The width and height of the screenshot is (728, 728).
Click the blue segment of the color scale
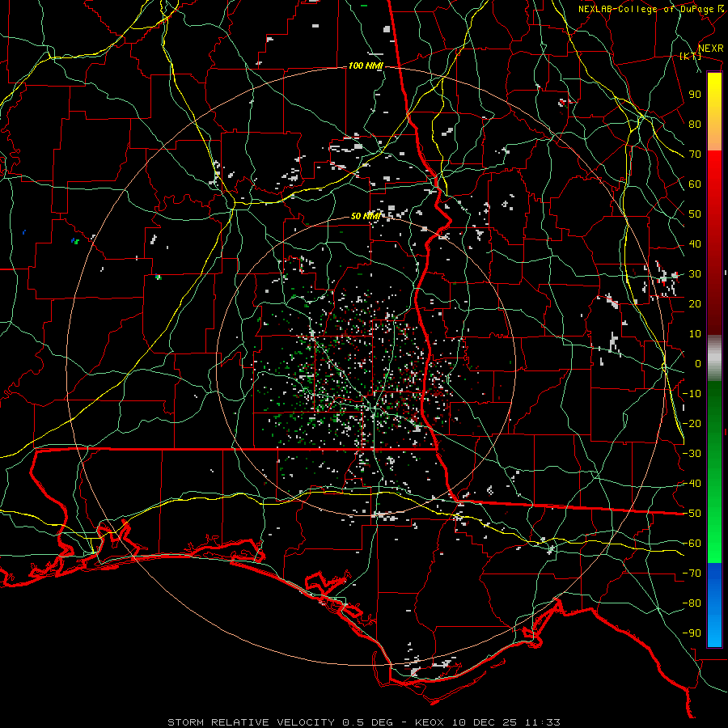click(714, 605)
